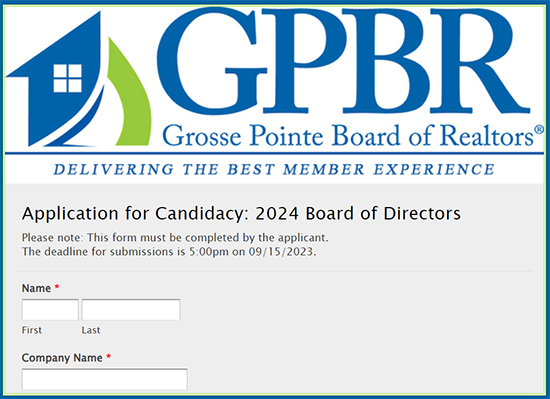This screenshot has height=399, width=550.
Task: Focus the Last name input field
Action: pos(131,310)
